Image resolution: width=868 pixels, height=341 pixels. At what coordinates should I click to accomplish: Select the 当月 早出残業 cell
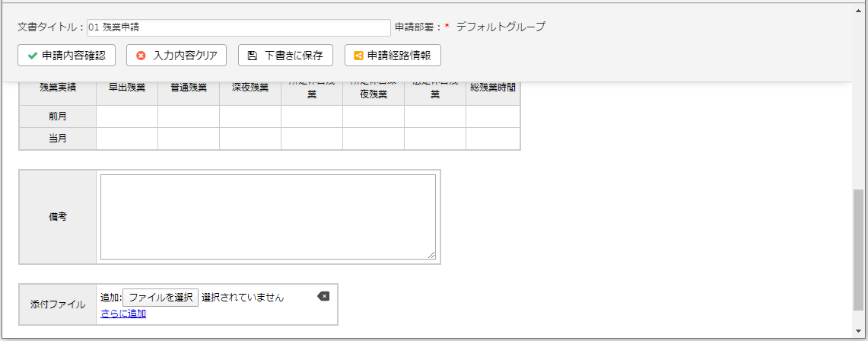pyautogui.click(x=127, y=139)
